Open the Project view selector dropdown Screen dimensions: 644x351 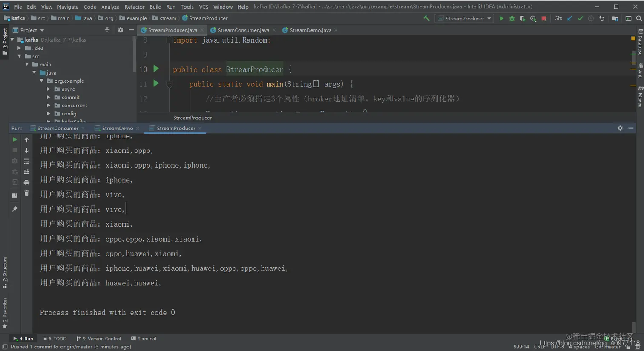click(29, 30)
